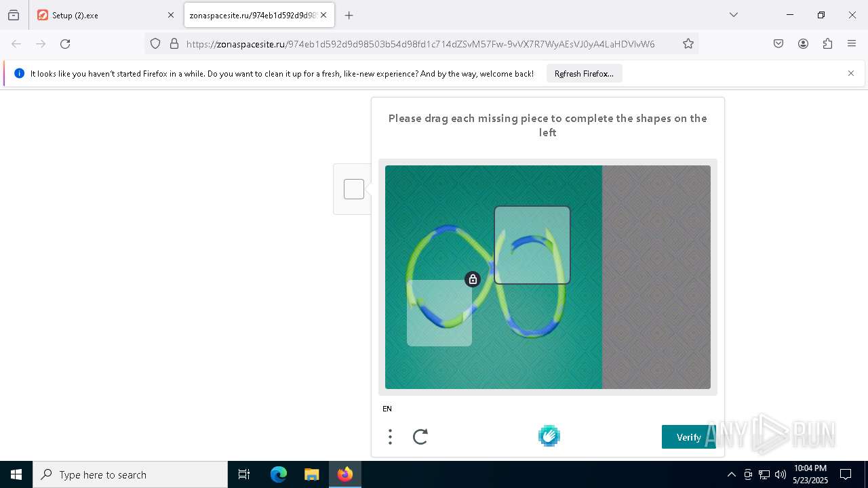Go back to previous page
868x488 pixels.
tap(16, 44)
